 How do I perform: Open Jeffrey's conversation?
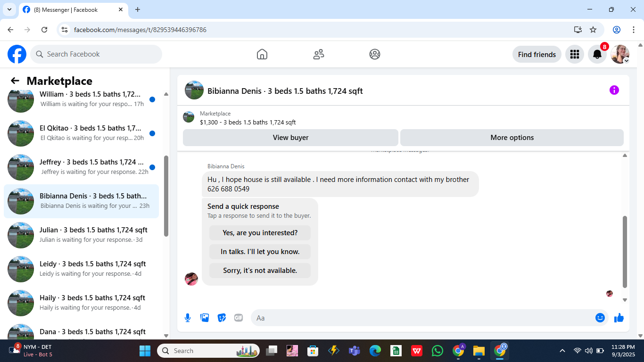coord(81,167)
